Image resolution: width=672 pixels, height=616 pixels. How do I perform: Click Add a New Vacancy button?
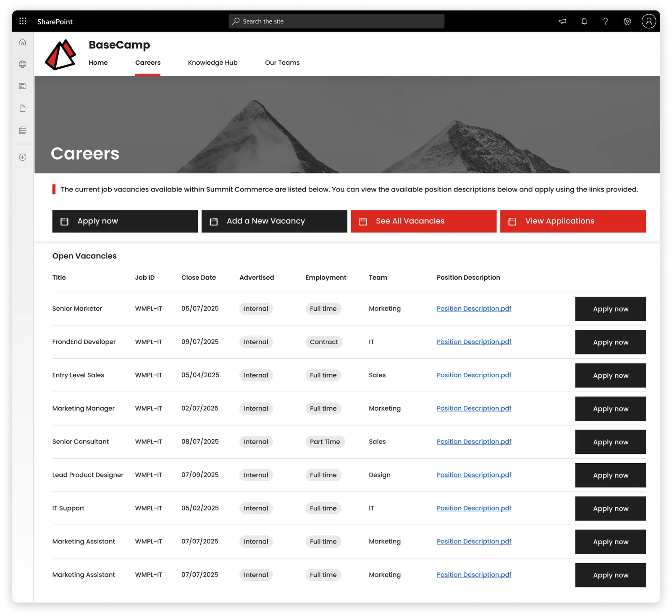point(274,221)
